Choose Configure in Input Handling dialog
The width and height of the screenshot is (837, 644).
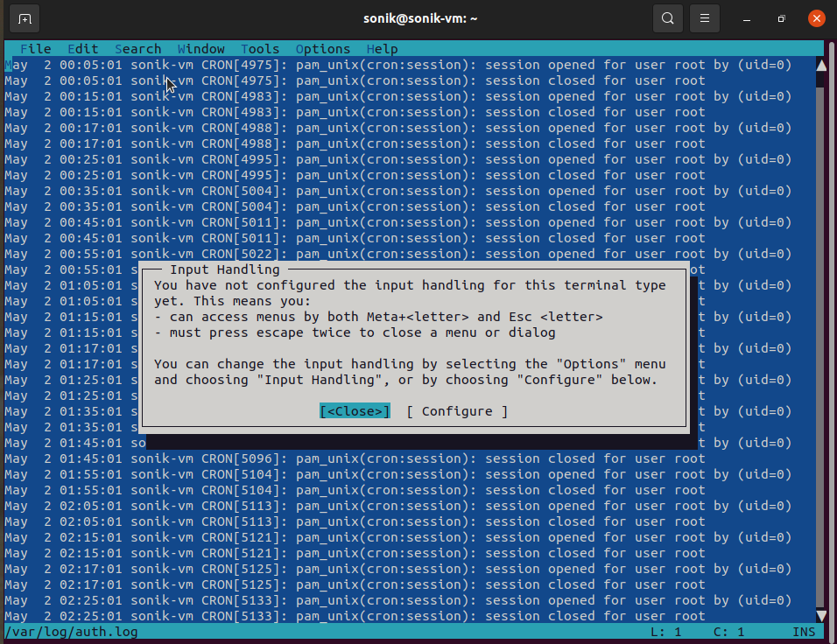tap(457, 411)
